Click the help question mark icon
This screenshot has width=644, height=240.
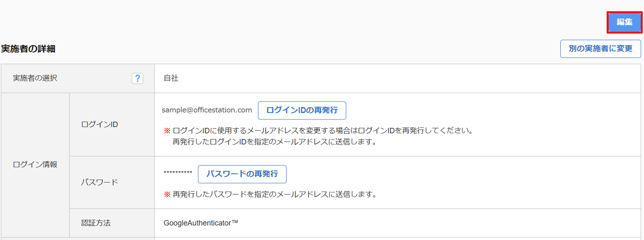pos(137,78)
